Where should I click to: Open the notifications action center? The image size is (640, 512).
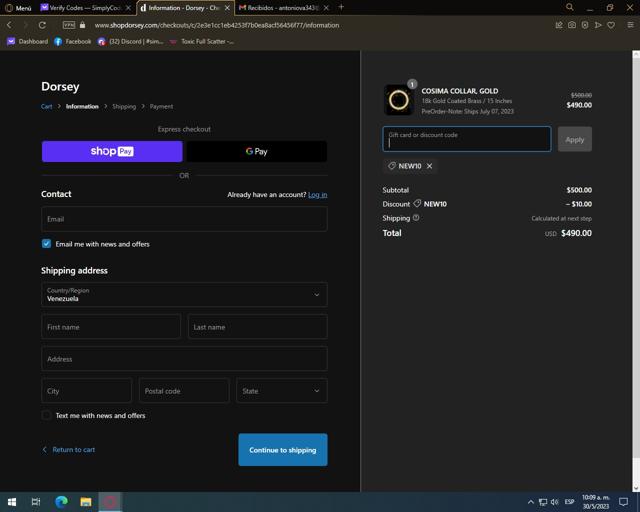click(x=624, y=502)
